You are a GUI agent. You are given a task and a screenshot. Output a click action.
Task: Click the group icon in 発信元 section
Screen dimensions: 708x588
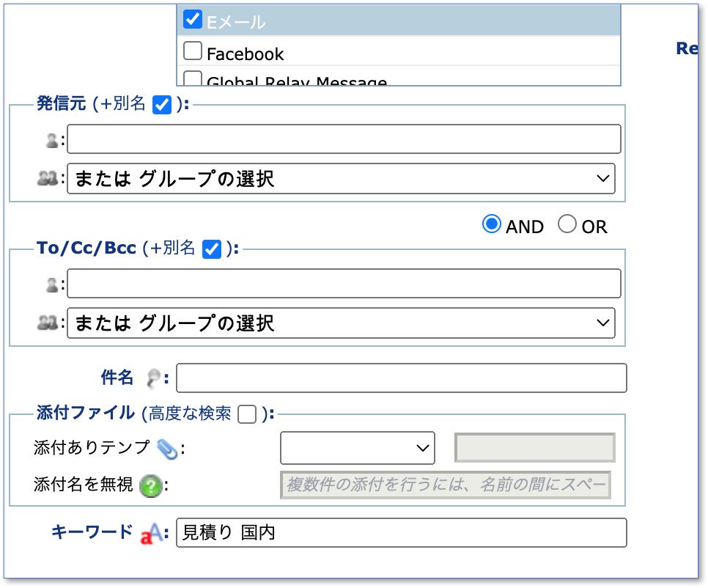click(x=48, y=178)
